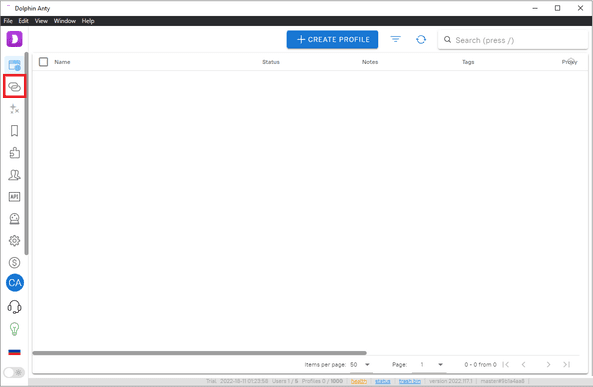The height and width of the screenshot is (387, 593).
Task: Refresh the profile list
Action: 421,39
